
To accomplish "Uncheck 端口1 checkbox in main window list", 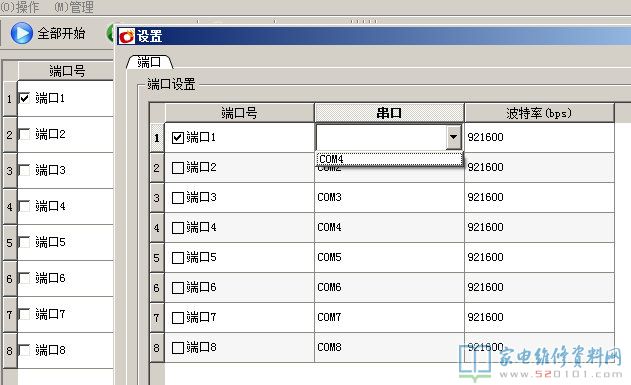I will pyautogui.click(x=25, y=98).
